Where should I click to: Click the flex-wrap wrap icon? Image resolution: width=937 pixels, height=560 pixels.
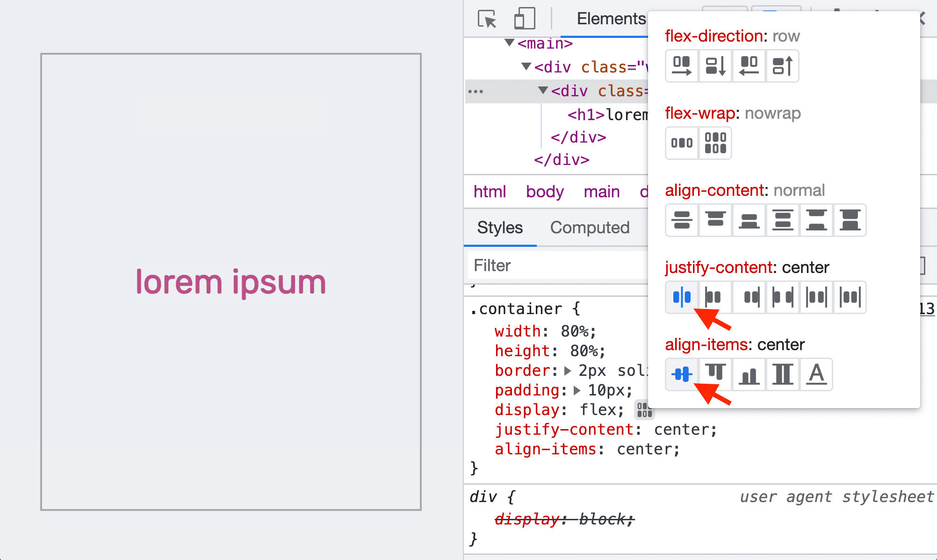pyautogui.click(x=715, y=142)
